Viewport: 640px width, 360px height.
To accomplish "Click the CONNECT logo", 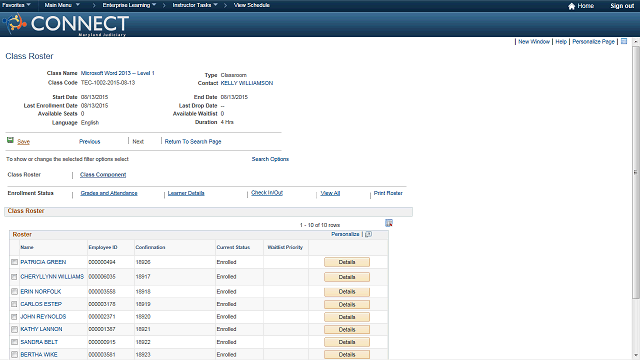I will tap(66, 24).
